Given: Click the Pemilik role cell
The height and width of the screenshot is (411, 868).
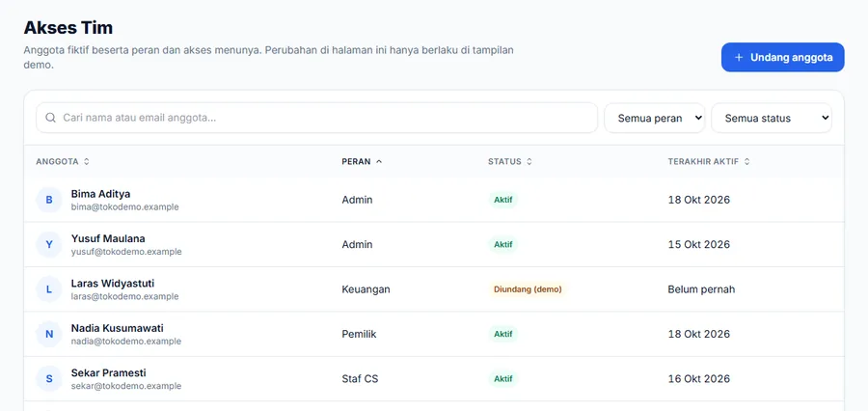Looking at the screenshot, I should coord(359,334).
